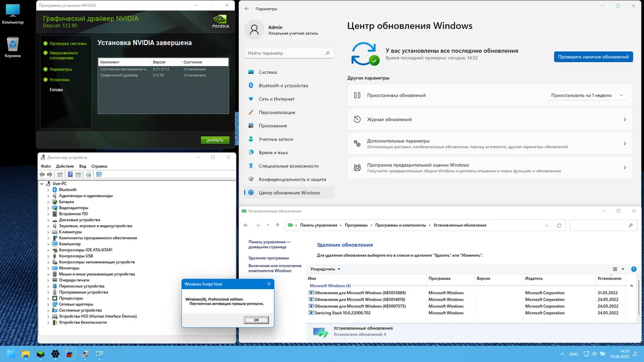The height and width of the screenshot is (362, 644).
Task: Click the Admin user avatar in Settings
Action: [x=254, y=29]
